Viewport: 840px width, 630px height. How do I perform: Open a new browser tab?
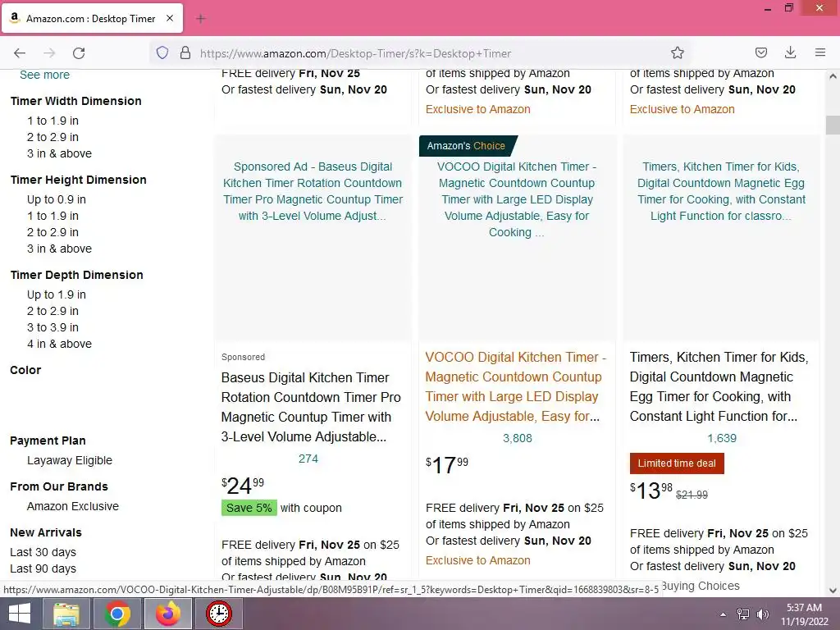pyautogui.click(x=201, y=19)
